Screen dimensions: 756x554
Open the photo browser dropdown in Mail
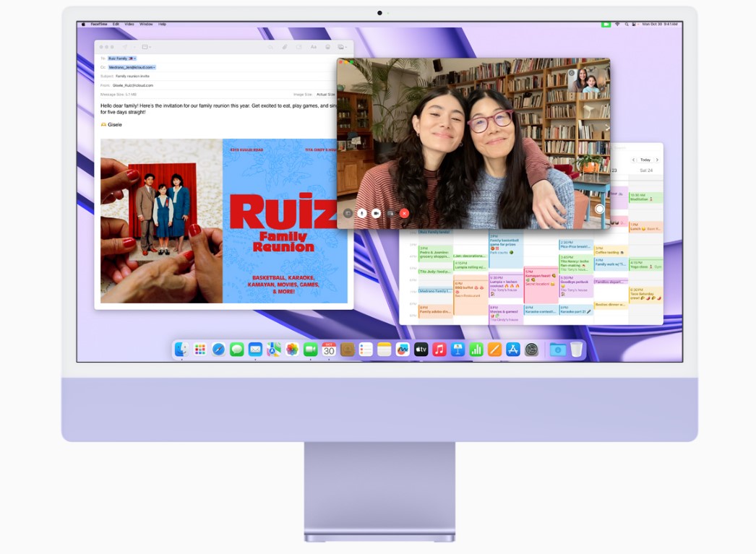342,47
